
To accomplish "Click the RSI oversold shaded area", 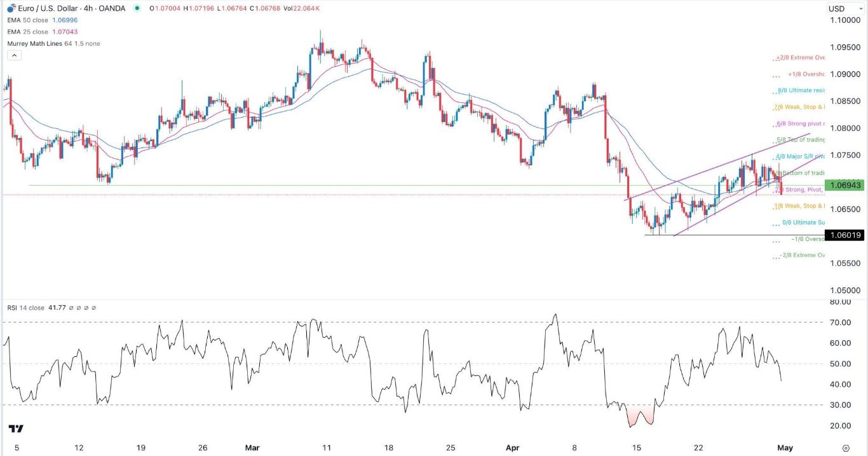I will (640, 416).
